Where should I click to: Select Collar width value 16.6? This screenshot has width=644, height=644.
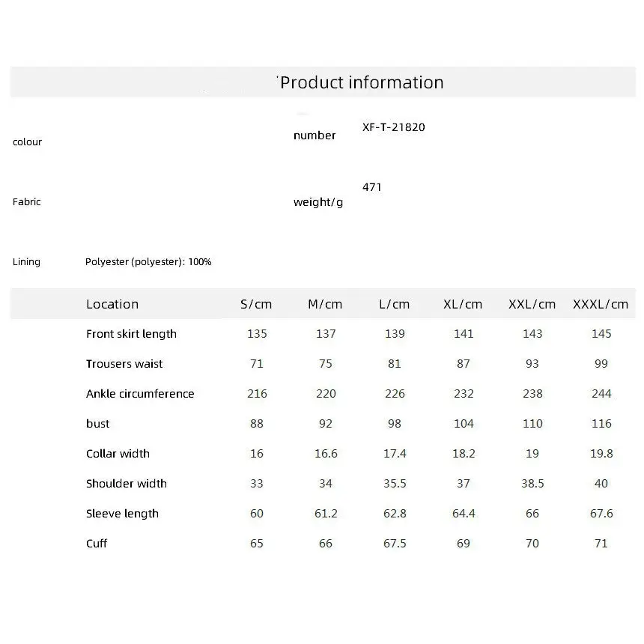coord(326,454)
